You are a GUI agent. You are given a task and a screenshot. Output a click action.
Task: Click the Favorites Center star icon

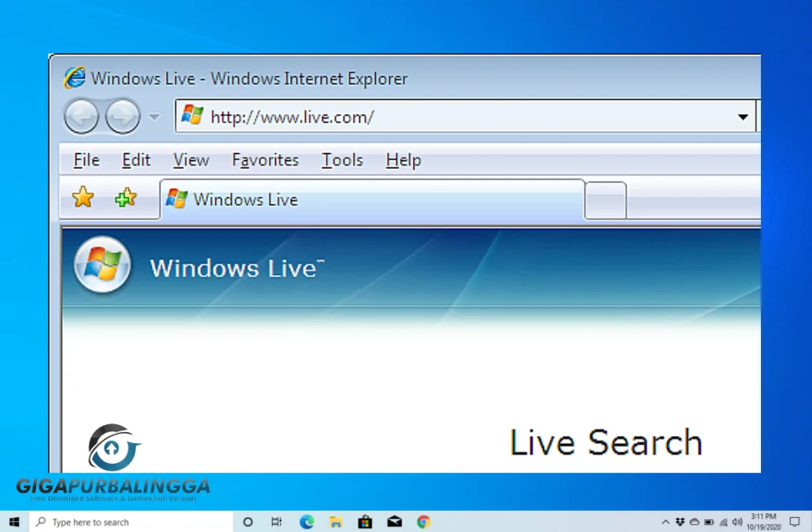(x=82, y=198)
